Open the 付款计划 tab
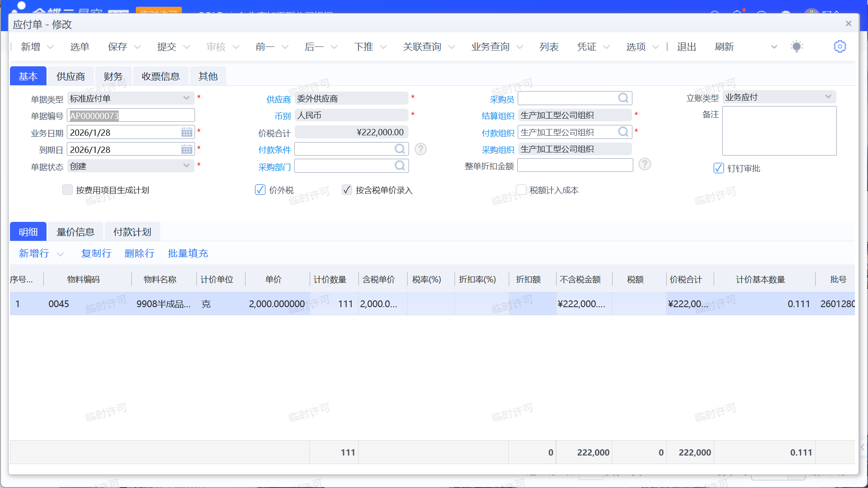The width and height of the screenshot is (868, 488). (x=132, y=232)
